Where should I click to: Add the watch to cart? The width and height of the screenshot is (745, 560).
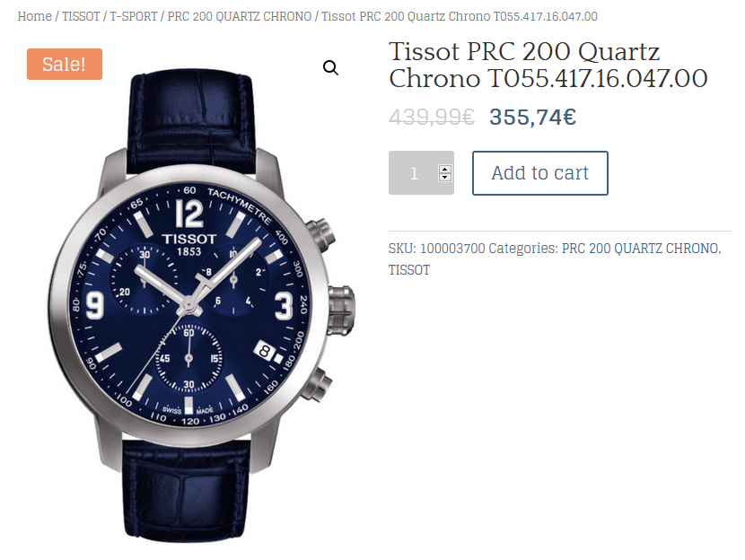pyautogui.click(x=539, y=173)
